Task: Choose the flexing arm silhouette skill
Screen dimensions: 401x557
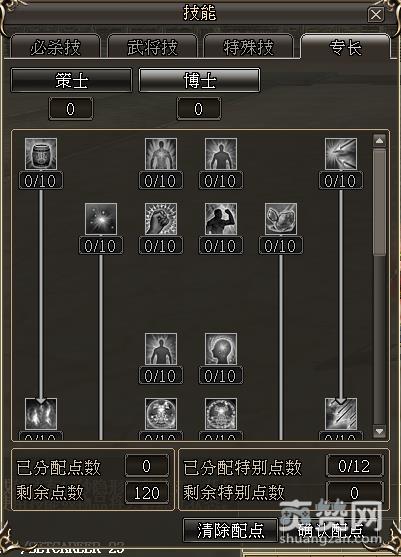Action: (221, 219)
